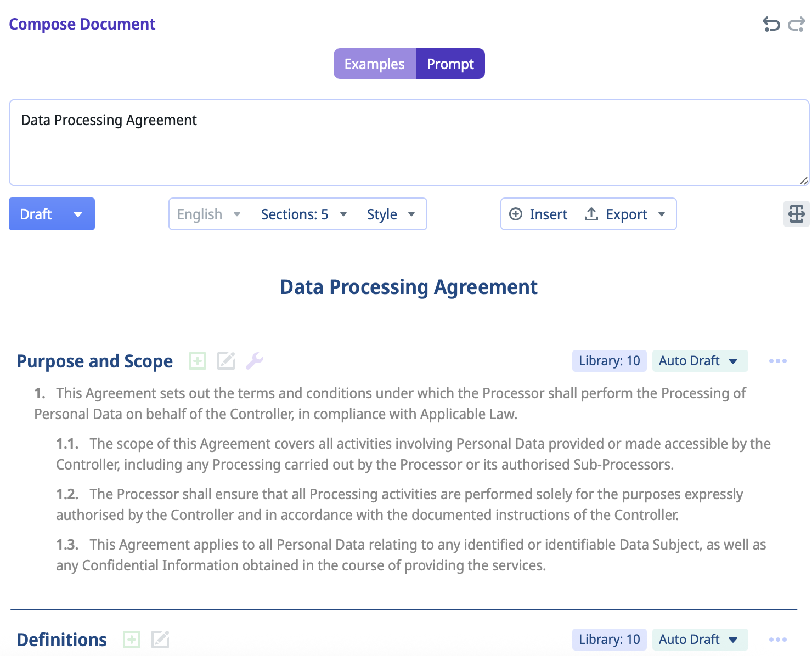The height and width of the screenshot is (656, 812).
Task: Open the English language dropdown
Action: [x=208, y=214]
